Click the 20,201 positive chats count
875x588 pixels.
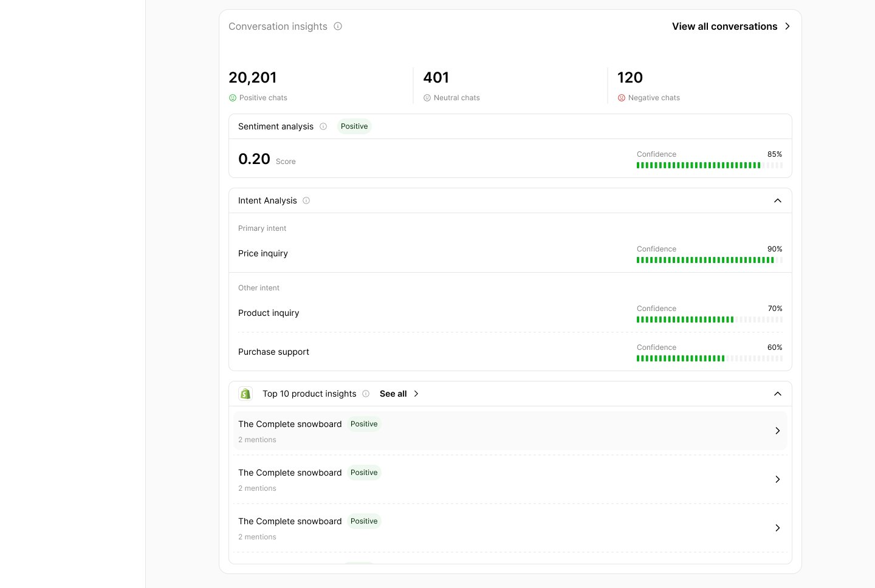[x=253, y=78]
